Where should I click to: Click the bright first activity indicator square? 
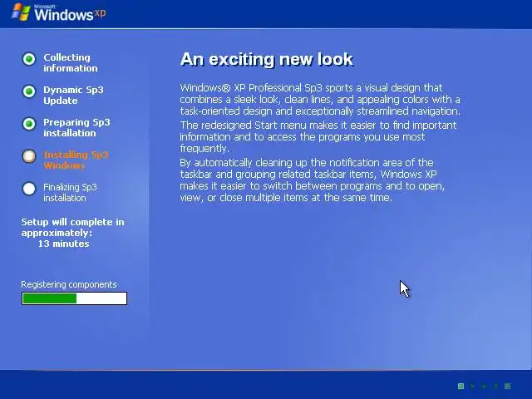point(461,386)
